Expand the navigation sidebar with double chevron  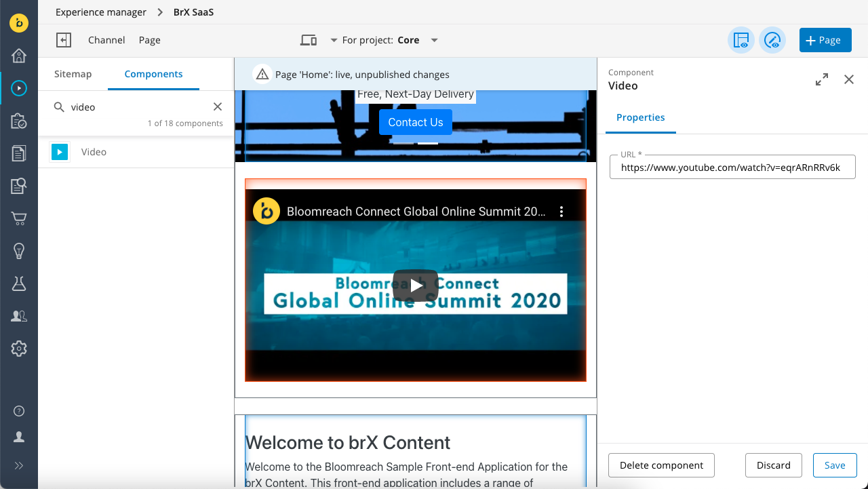point(19,466)
